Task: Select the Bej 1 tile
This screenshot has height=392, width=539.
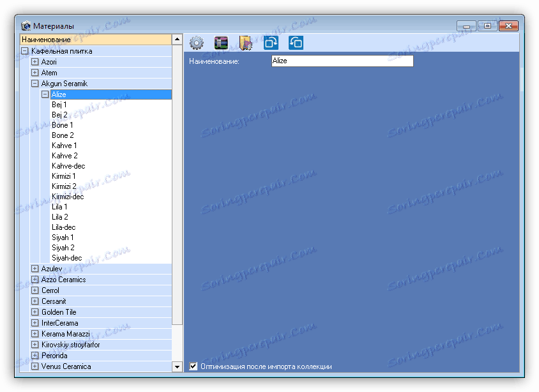Action: click(59, 105)
